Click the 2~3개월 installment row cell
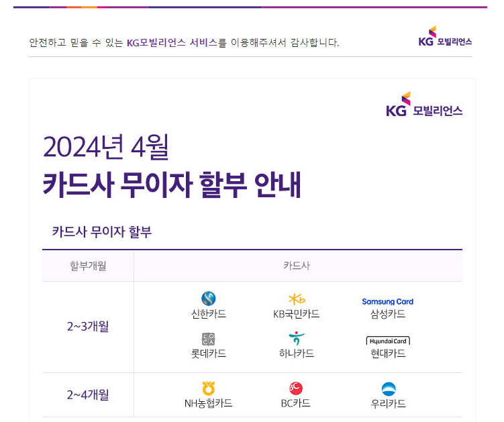Image resolution: width=504 pixels, height=422 pixels. tap(88, 327)
